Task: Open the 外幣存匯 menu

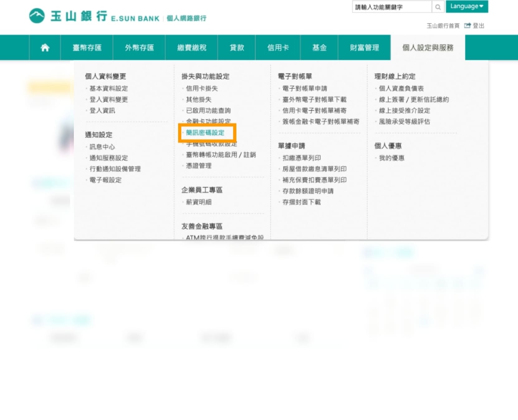Action: [139, 47]
